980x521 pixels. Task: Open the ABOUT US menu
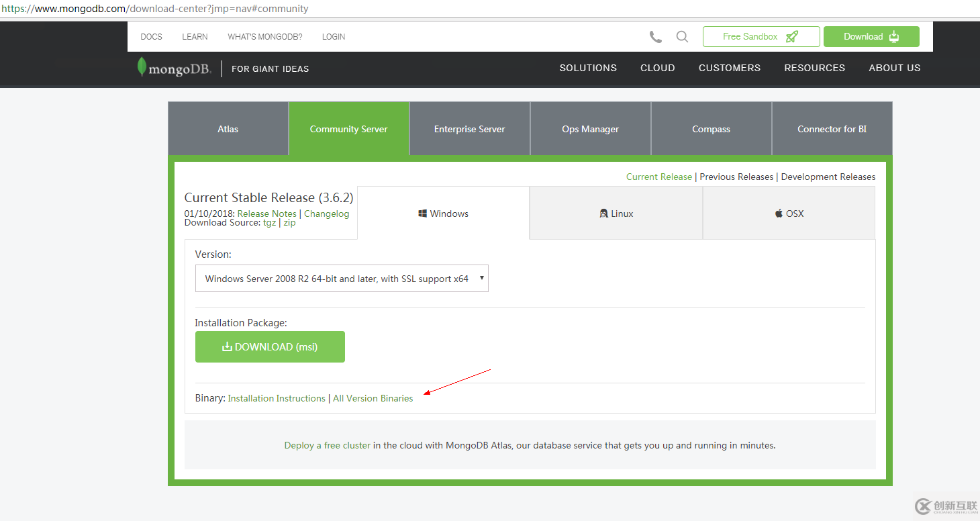895,68
